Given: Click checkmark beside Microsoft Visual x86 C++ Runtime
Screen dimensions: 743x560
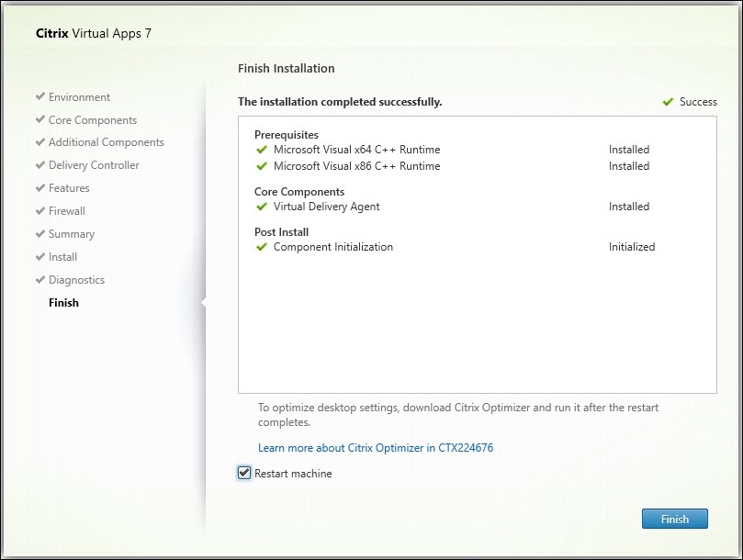Looking at the screenshot, I should [x=263, y=166].
